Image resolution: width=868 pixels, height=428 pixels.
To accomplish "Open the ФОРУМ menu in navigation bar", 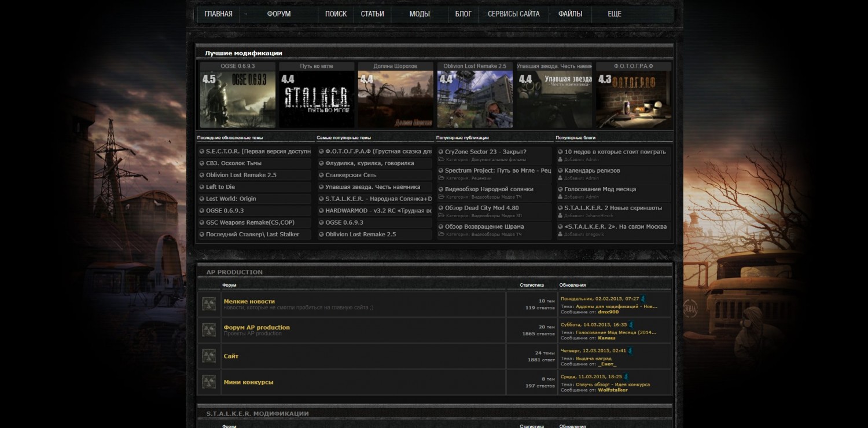I will (279, 14).
